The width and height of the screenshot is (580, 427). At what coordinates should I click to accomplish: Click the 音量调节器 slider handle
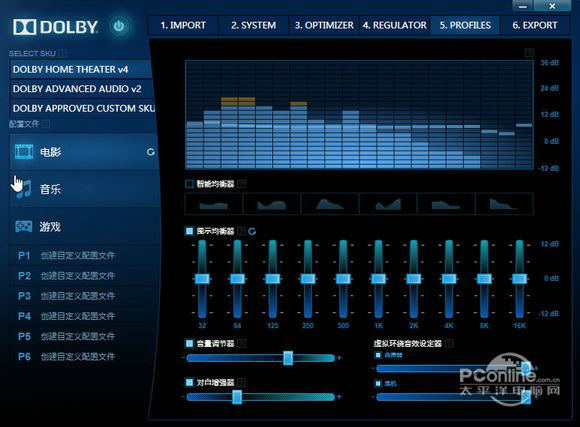tap(288, 358)
